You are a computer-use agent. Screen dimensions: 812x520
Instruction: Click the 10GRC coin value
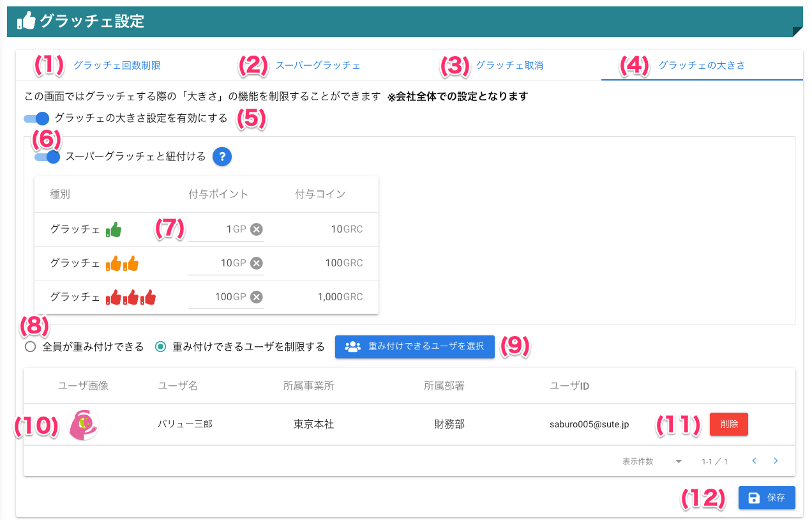pyautogui.click(x=347, y=229)
